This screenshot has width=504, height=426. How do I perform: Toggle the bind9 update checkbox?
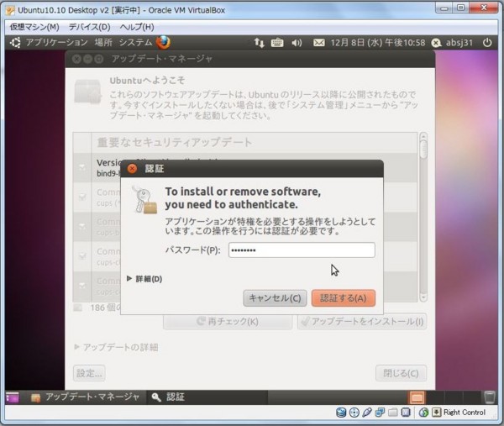(x=82, y=167)
